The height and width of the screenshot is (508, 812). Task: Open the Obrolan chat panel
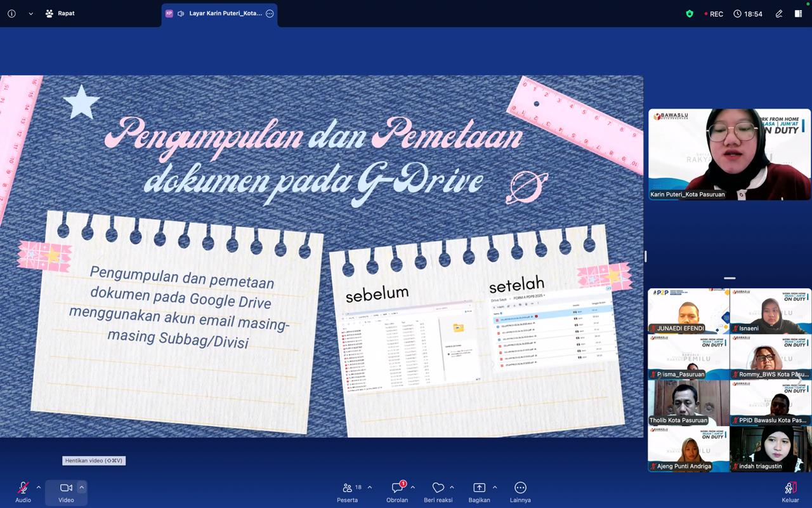397,492
